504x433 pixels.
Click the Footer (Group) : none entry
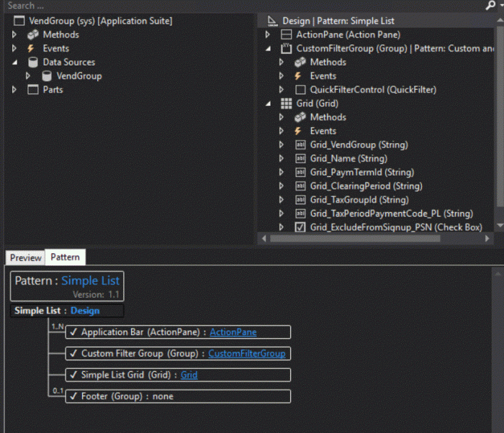pyautogui.click(x=178, y=396)
